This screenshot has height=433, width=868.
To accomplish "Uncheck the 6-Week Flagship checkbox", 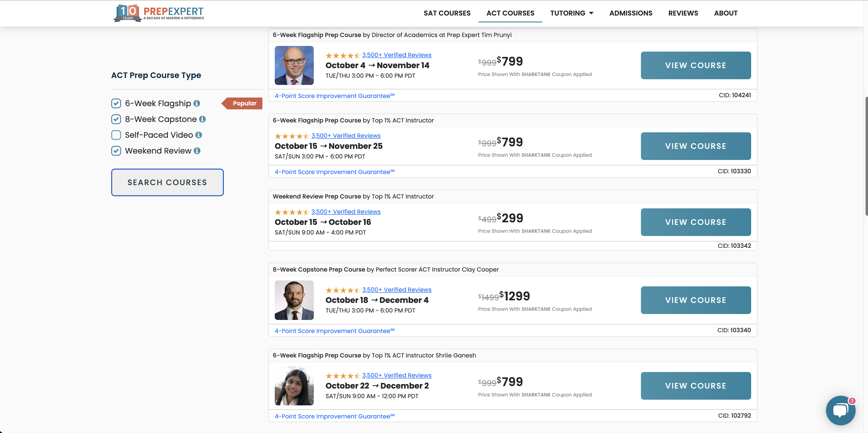I will coord(116,103).
